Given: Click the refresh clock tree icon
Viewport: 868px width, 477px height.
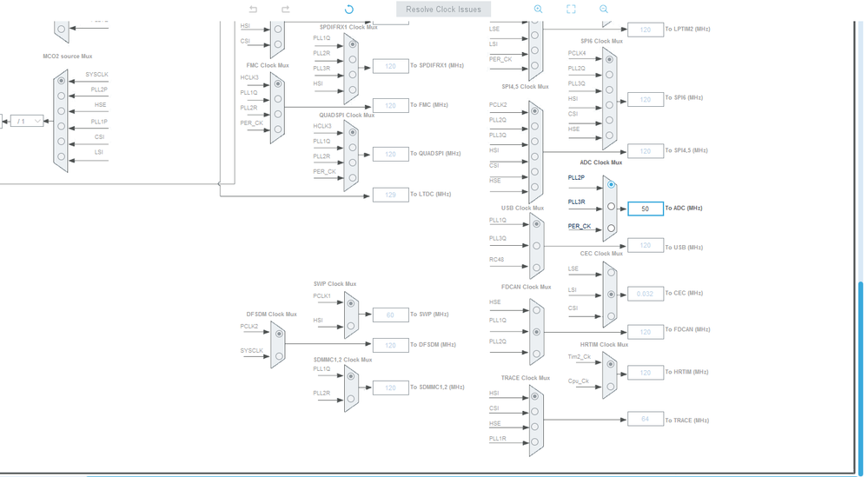Looking at the screenshot, I should point(348,9).
